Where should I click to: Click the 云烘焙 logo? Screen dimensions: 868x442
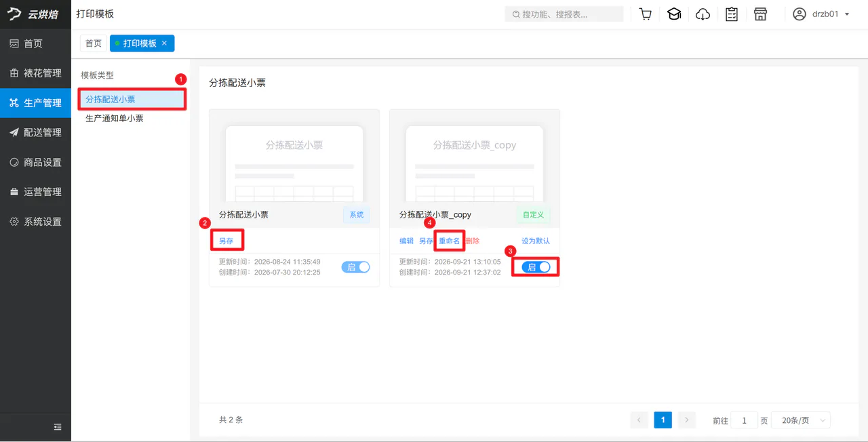point(33,14)
